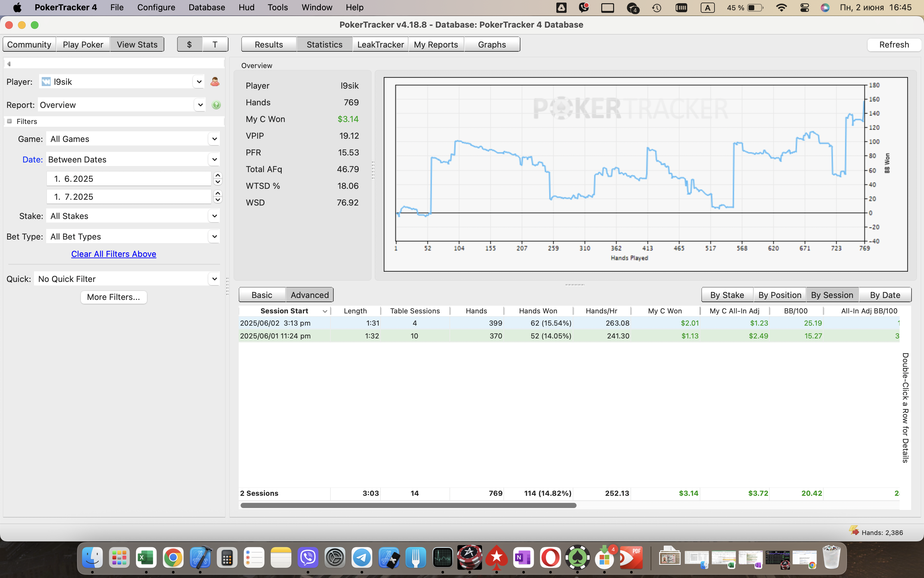Toggle the $ cash game mode button
The height and width of the screenshot is (578, 924).
pos(189,44)
